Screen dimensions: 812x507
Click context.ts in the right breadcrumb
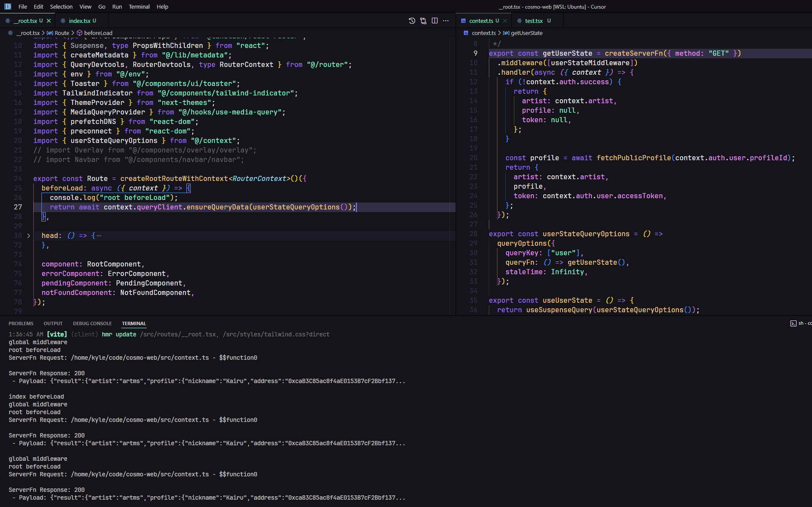(x=484, y=33)
